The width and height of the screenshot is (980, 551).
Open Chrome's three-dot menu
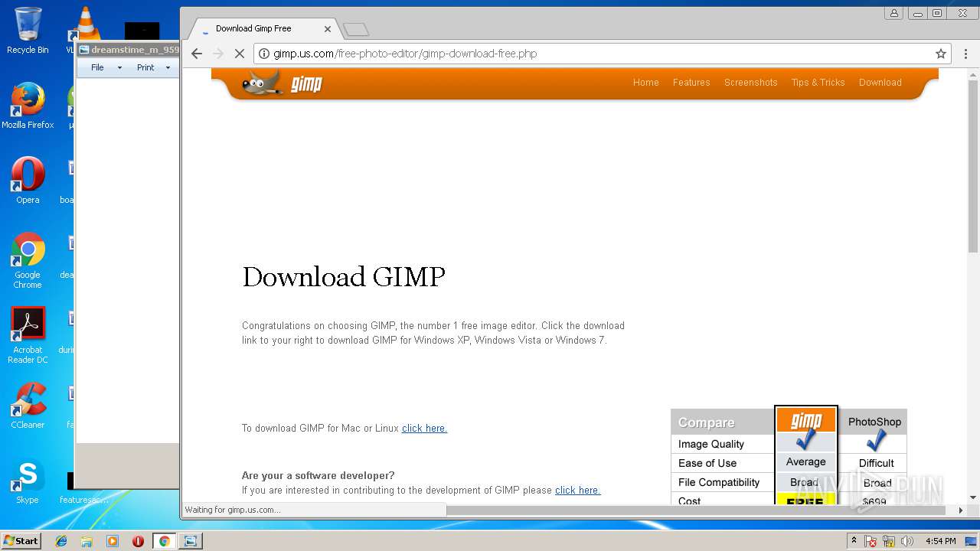[965, 54]
